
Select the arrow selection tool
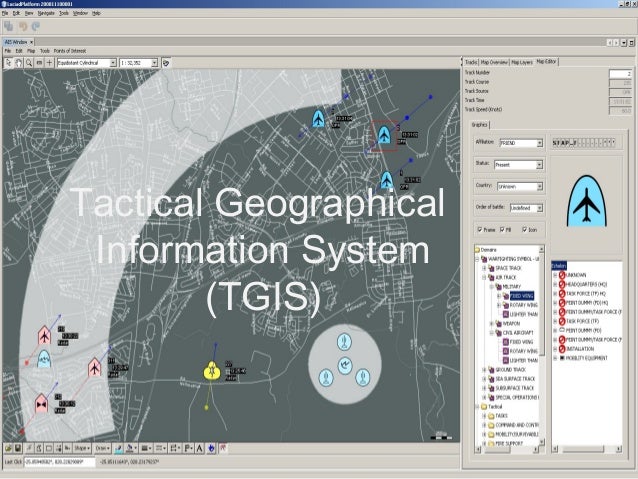[x=7, y=61]
